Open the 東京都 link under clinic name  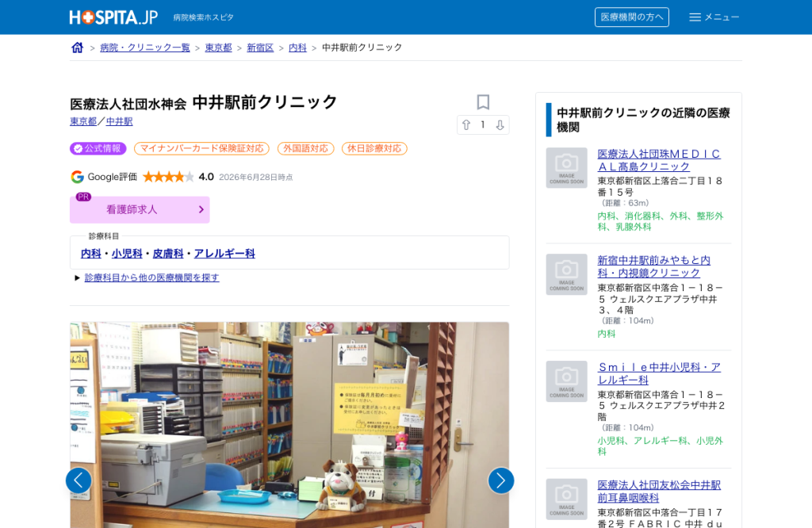(83, 121)
